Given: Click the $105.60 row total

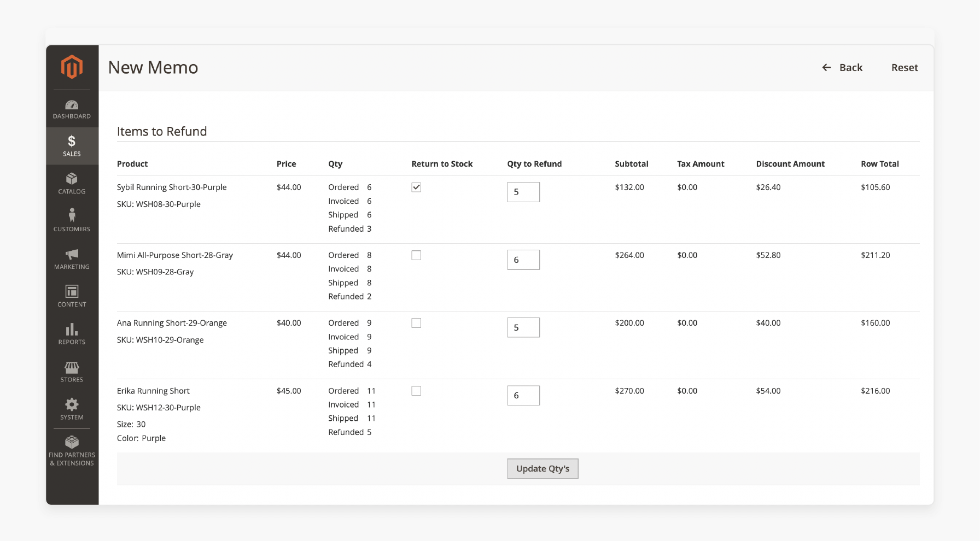Looking at the screenshot, I should pos(876,187).
